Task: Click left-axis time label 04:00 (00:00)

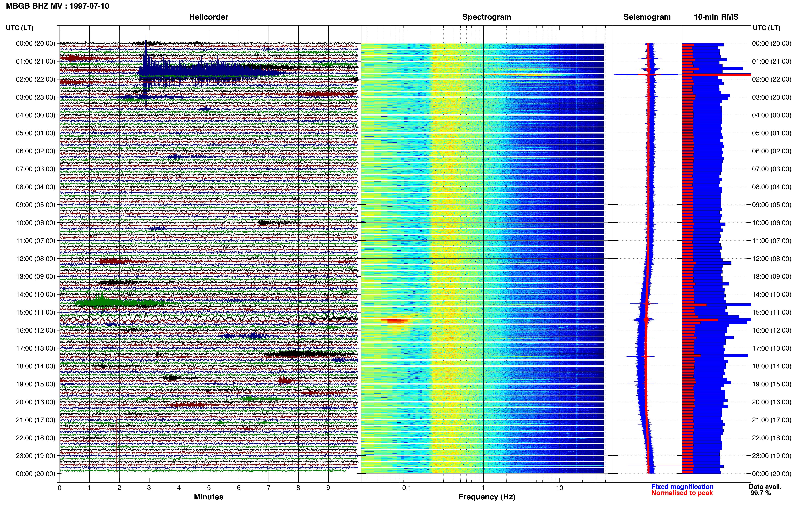Action: click(x=36, y=115)
